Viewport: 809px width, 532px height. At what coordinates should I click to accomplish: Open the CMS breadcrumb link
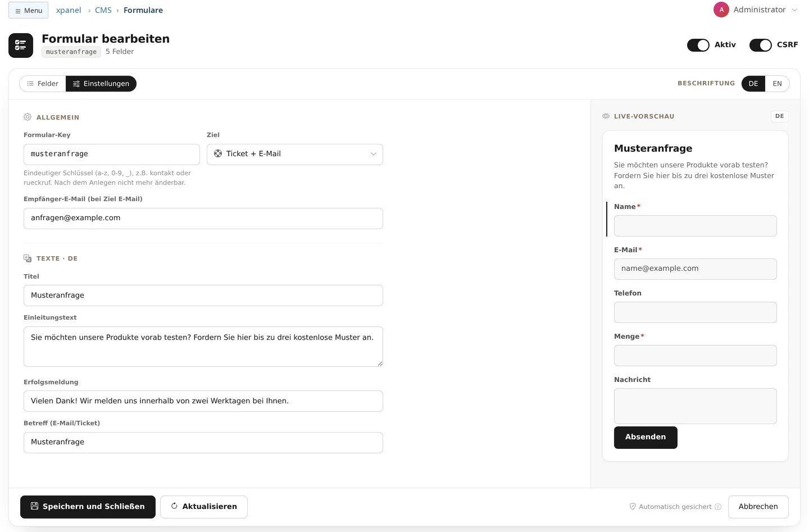(103, 10)
